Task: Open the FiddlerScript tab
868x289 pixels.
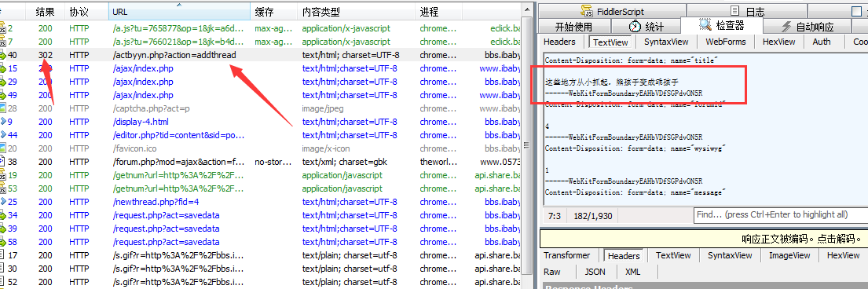Action: (x=612, y=11)
